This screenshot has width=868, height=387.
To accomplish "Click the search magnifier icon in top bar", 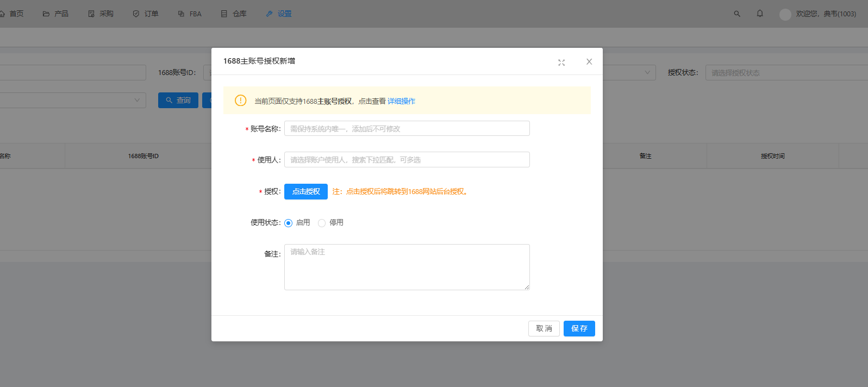I will 737,14.
